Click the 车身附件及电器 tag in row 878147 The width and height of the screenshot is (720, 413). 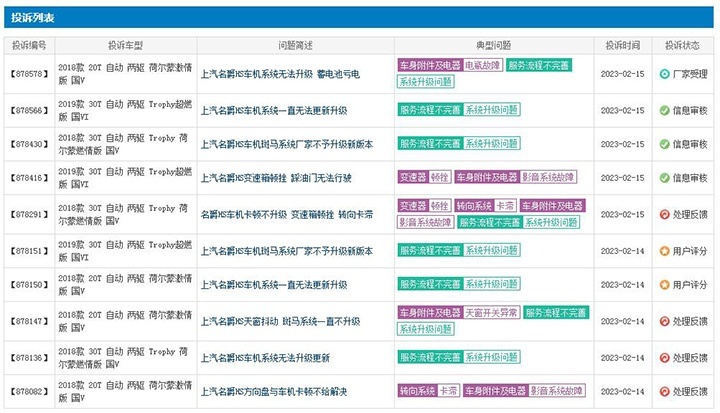coord(430,313)
